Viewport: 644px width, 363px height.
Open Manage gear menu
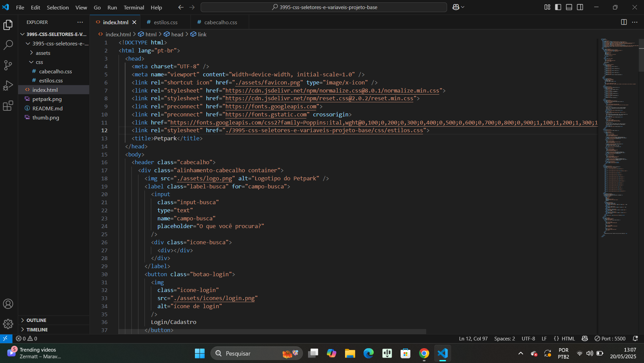8,324
